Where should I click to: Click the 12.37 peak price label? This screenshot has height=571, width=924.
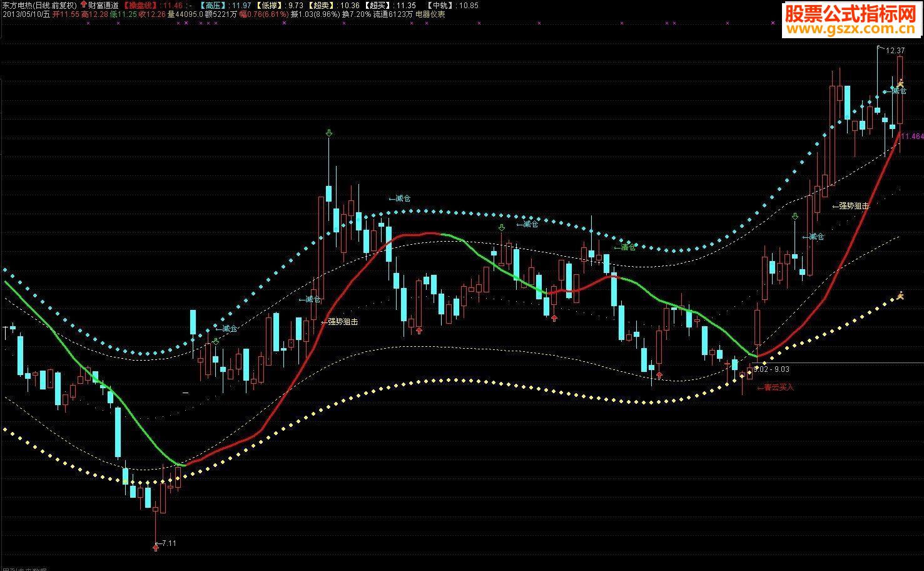coord(895,50)
